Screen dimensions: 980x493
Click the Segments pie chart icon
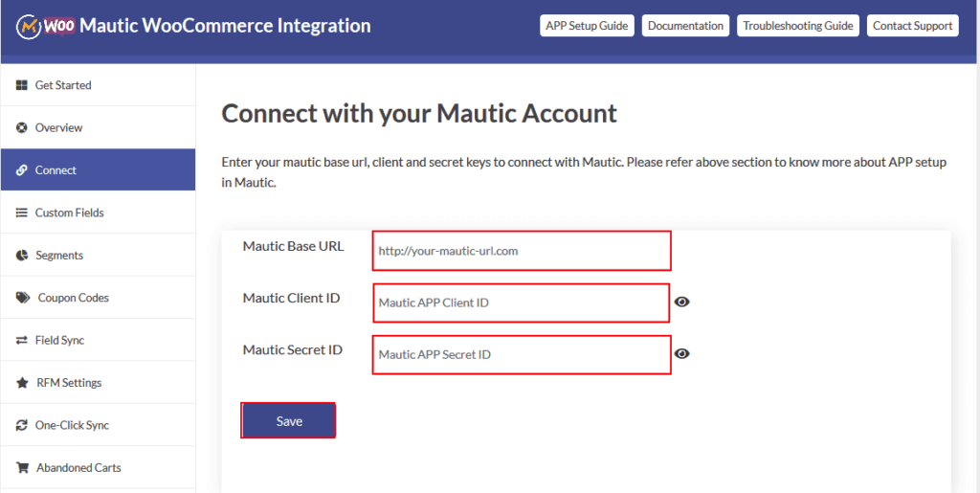(x=21, y=256)
